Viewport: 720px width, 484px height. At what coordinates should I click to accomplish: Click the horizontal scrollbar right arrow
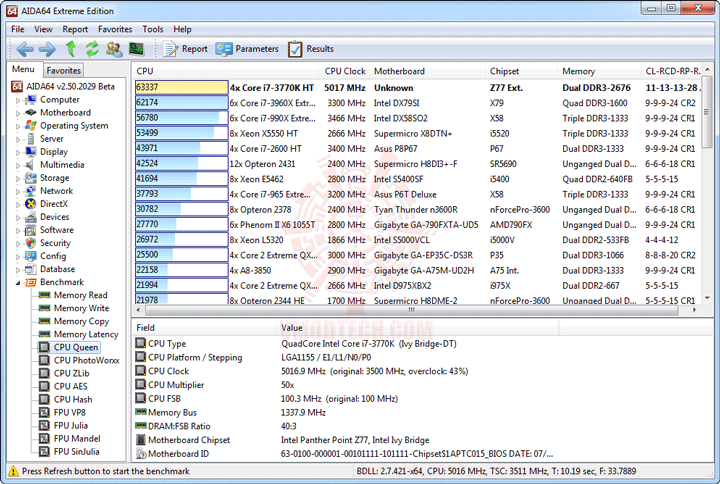[695, 310]
